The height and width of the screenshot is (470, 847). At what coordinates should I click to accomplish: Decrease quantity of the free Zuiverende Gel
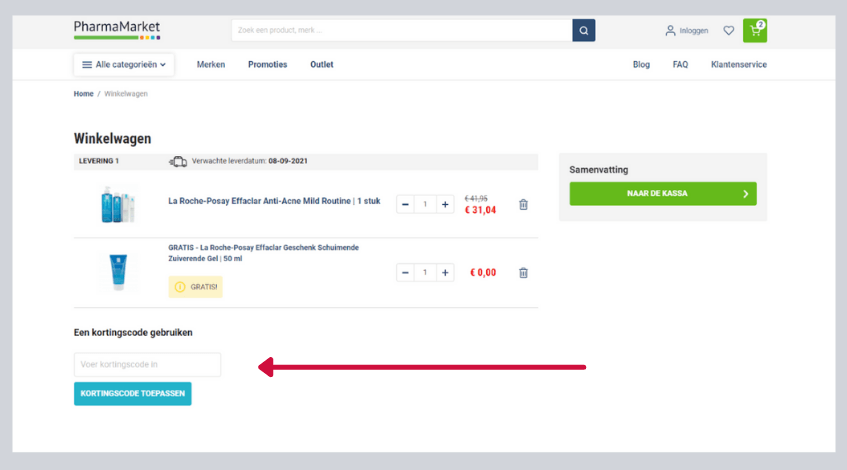[405, 273]
